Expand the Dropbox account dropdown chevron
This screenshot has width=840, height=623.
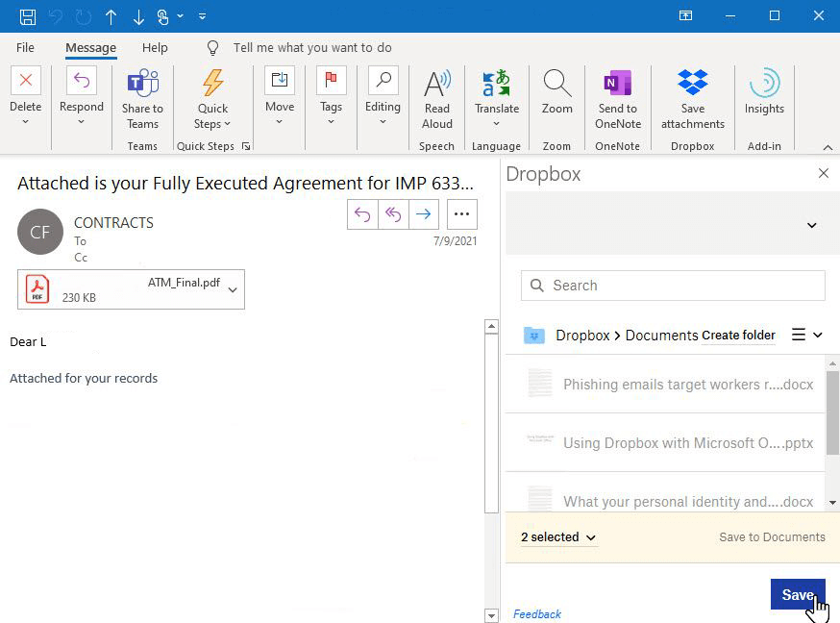811,225
